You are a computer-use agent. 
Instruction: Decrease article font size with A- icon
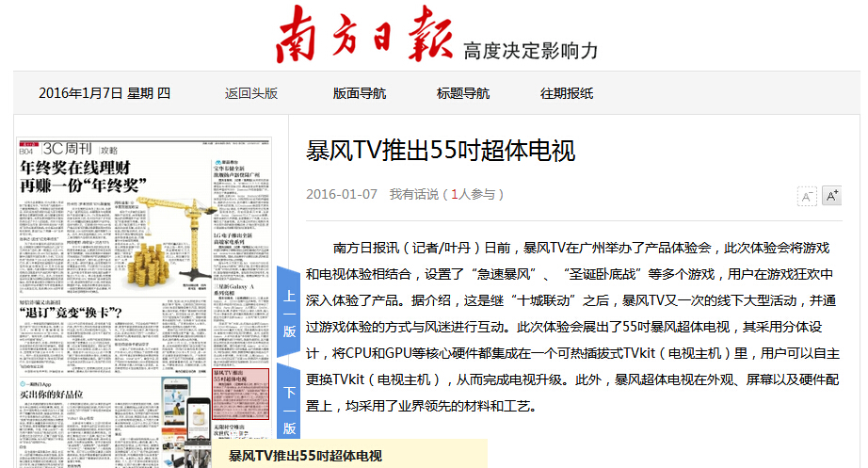click(x=807, y=196)
